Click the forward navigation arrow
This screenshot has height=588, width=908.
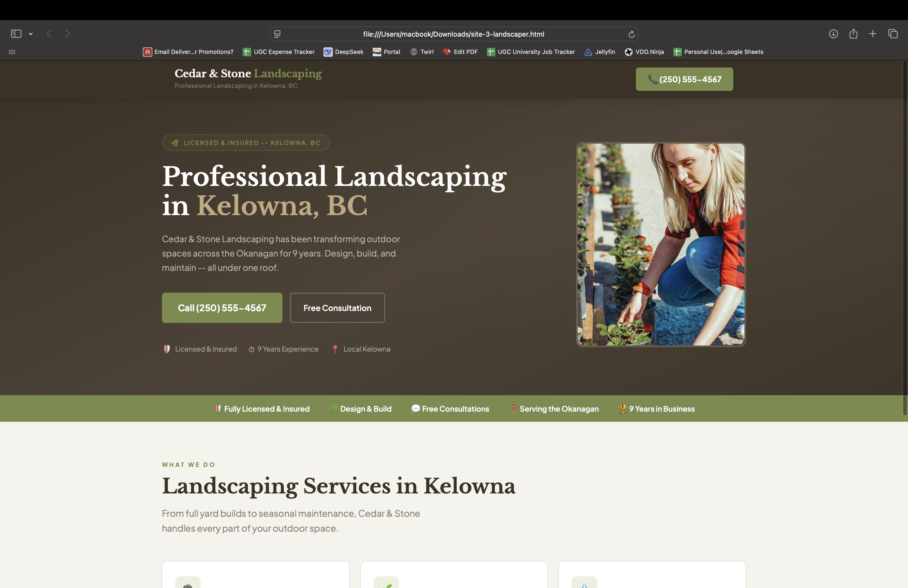click(x=67, y=33)
